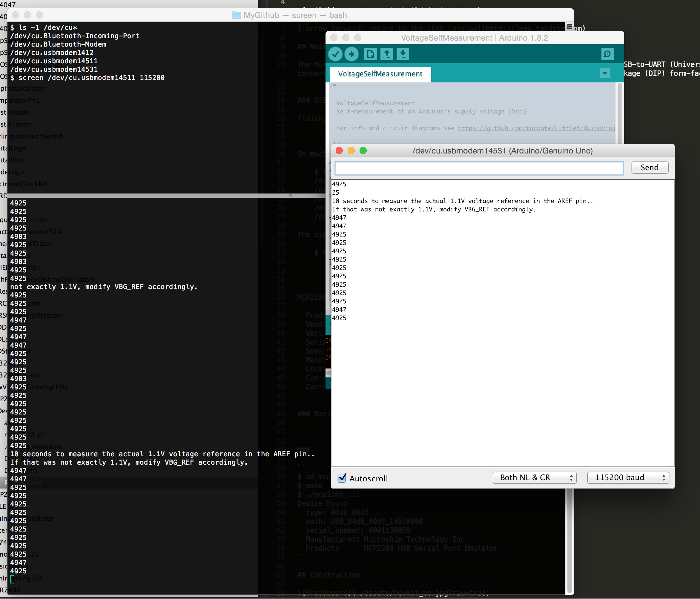Open the 115200 baud rate dropdown
The height and width of the screenshot is (599, 700).
point(628,477)
